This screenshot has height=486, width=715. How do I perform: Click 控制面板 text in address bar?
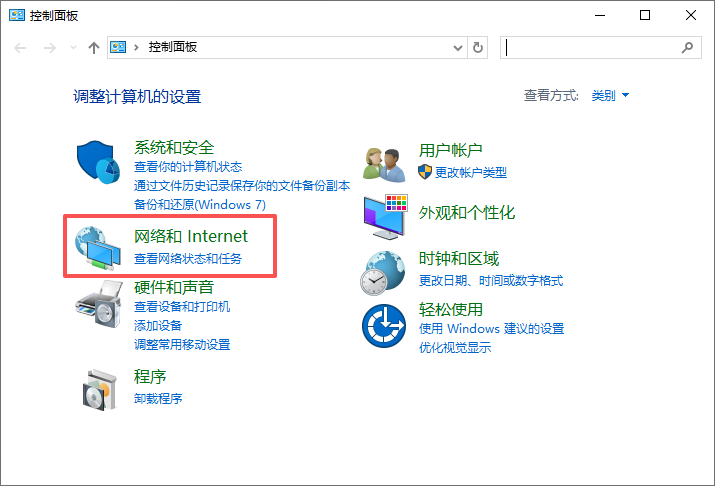coord(172,47)
